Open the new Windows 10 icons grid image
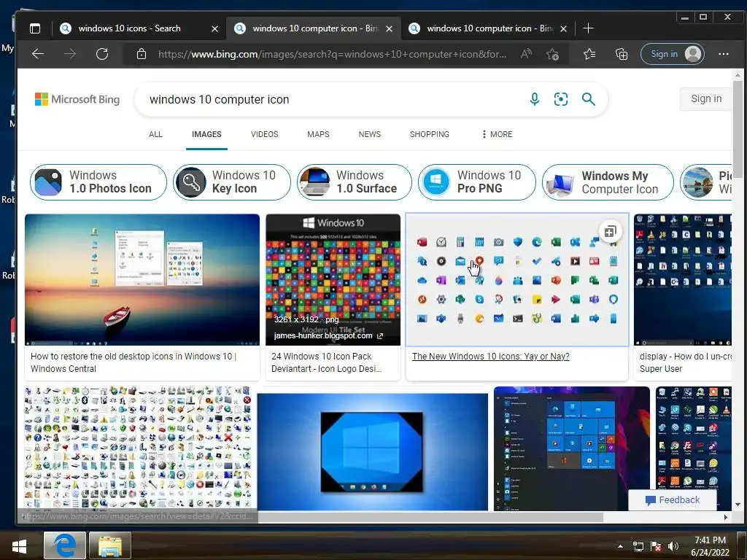Viewport: 747px width, 560px height. [x=517, y=279]
